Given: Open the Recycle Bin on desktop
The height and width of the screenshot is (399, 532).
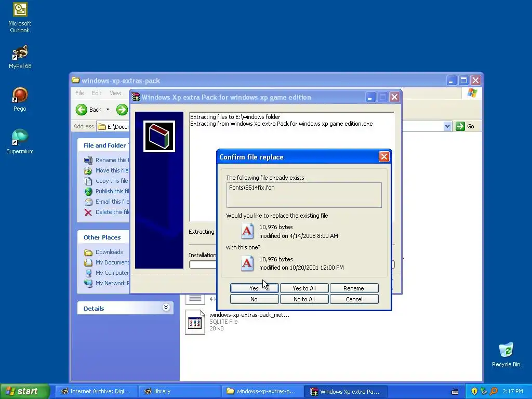Looking at the screenshot, I should pyautogui.click(x=506, y=354).
